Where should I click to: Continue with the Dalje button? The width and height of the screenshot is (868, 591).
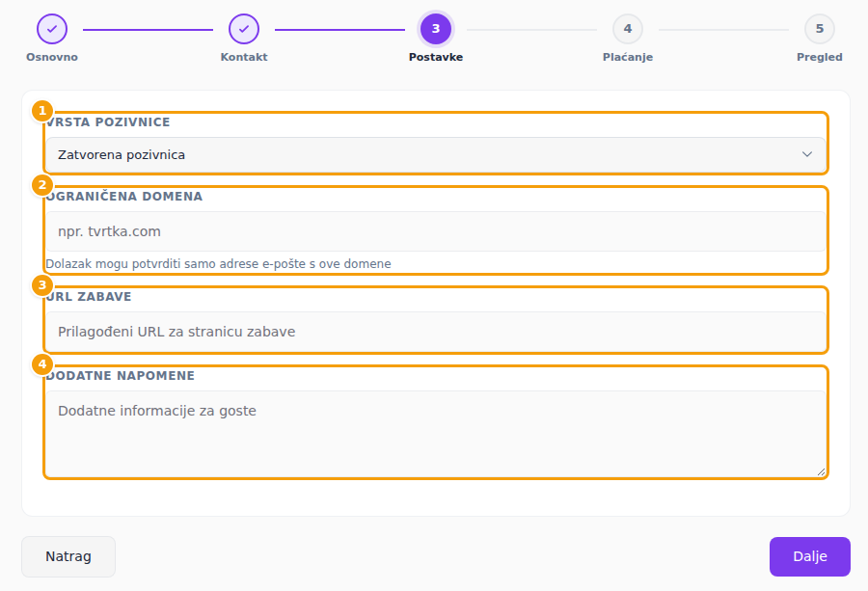[810, 556]
